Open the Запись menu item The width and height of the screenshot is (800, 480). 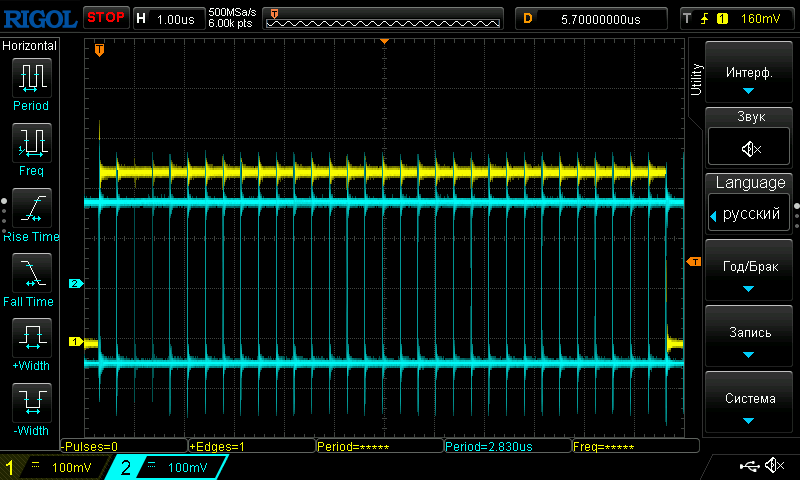(749, 339)
